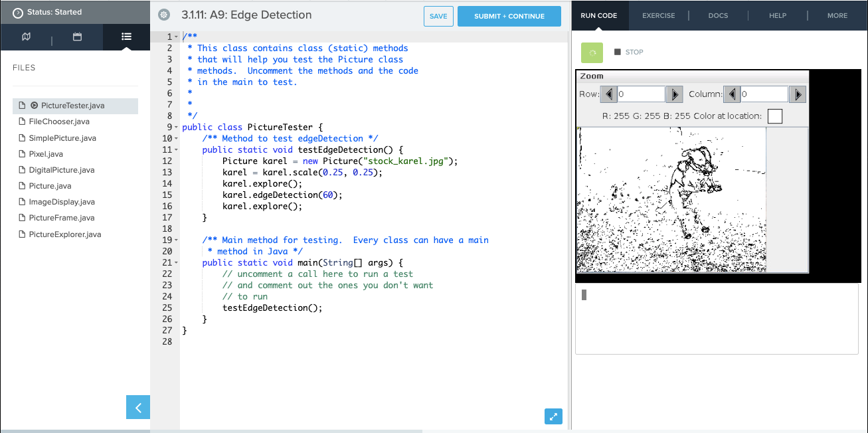Open the DOCS tab
This screenshot has height=433, width=868.
[718, 15]
